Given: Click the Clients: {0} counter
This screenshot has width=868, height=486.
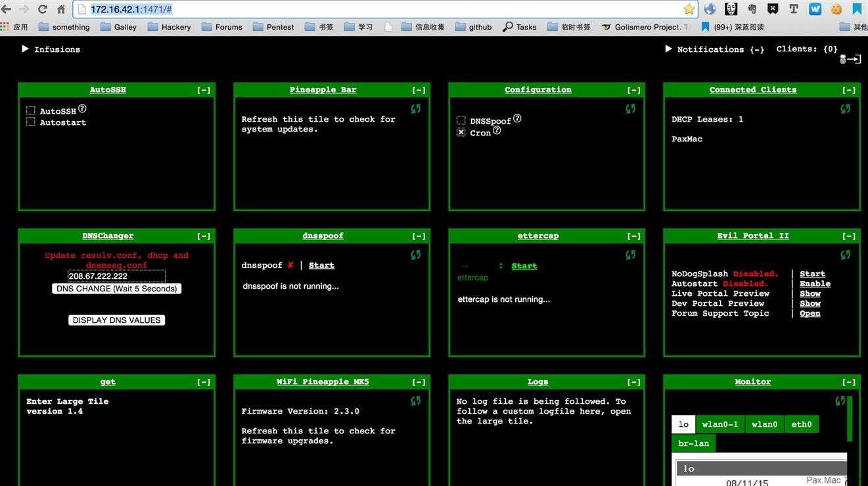Looking at the screenshot, I should (x=807, y=49).
